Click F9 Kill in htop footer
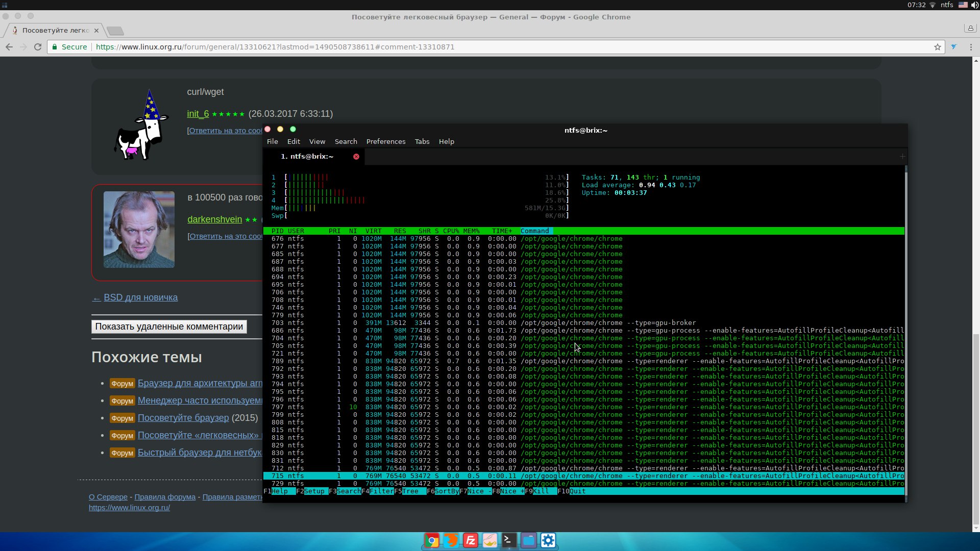Viewport: 980px width, 551px height. (541, 491)
